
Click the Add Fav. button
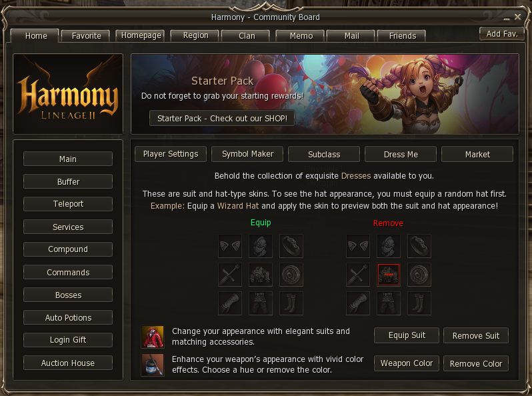(x=502, y=34)
